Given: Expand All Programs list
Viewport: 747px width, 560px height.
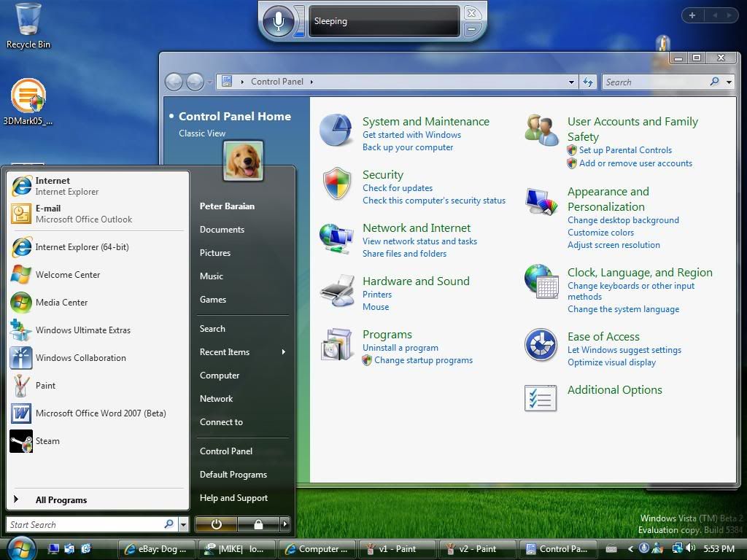Looking at the screenshot, I should [x=61, y=500].
